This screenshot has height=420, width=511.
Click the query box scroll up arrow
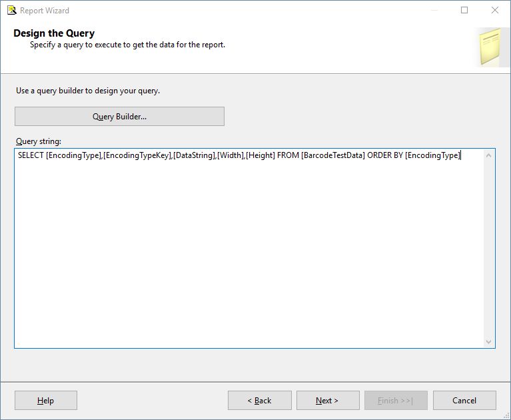pyautogui.click(x=489, y=155)
